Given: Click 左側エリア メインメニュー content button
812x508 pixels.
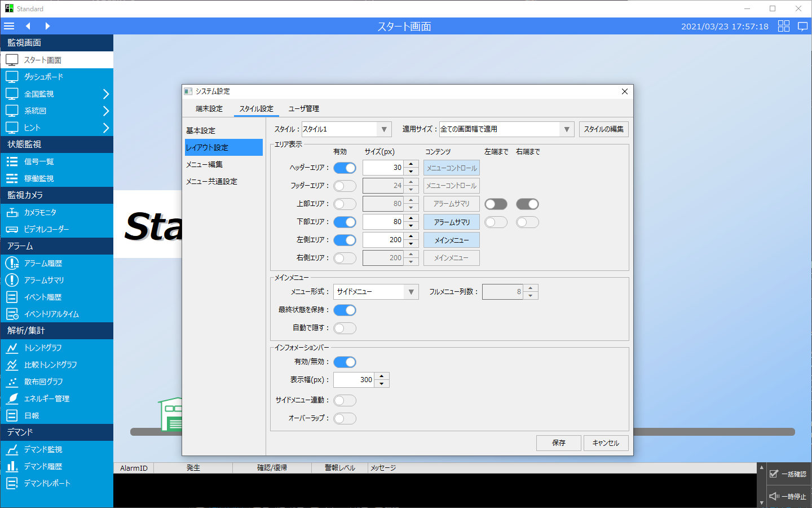Looking at the screenshot, I should point(451,240).
